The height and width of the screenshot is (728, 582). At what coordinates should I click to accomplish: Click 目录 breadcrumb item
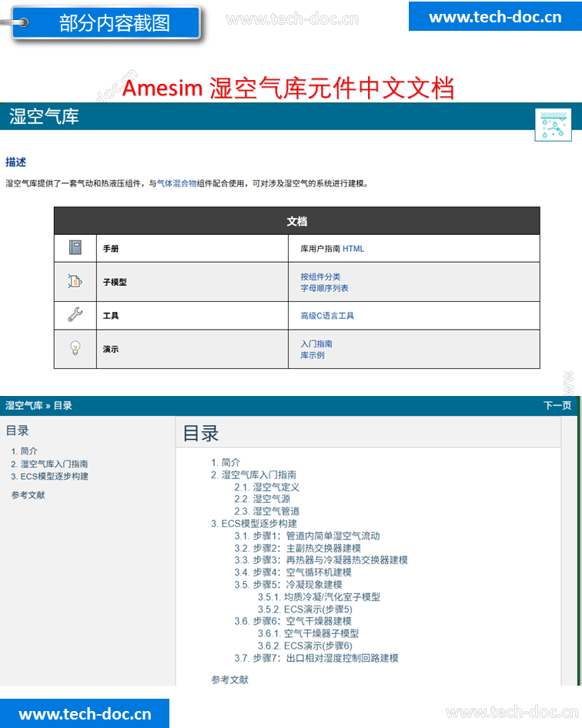tap(62, 406)
